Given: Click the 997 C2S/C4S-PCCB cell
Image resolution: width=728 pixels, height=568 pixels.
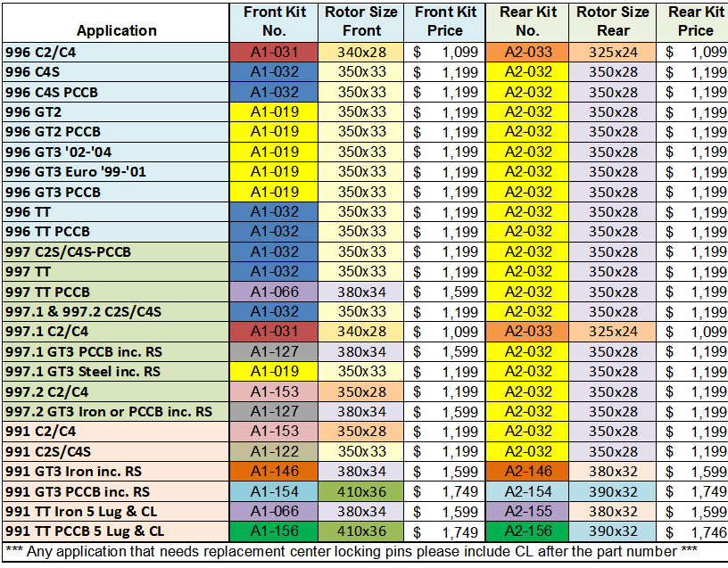Looking at the screenshot, I should (116, 252).
